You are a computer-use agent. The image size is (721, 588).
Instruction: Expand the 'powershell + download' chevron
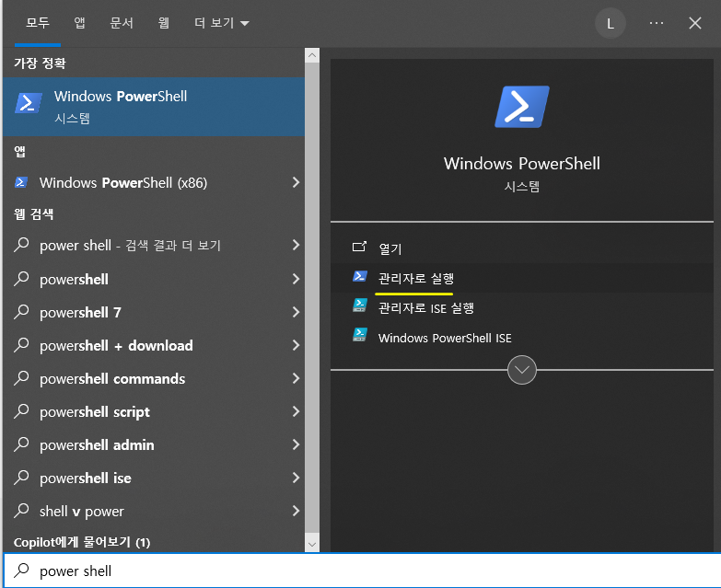click(x=297, y=345)
